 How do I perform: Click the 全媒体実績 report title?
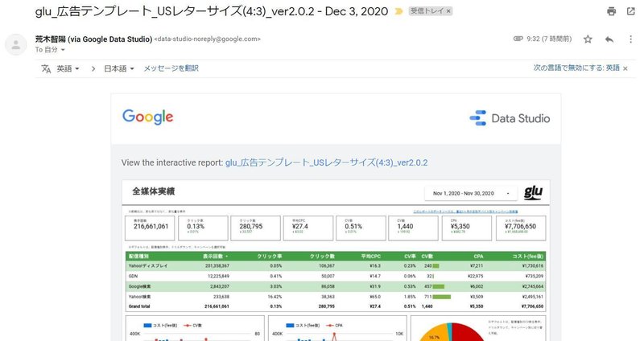point(153,191)
